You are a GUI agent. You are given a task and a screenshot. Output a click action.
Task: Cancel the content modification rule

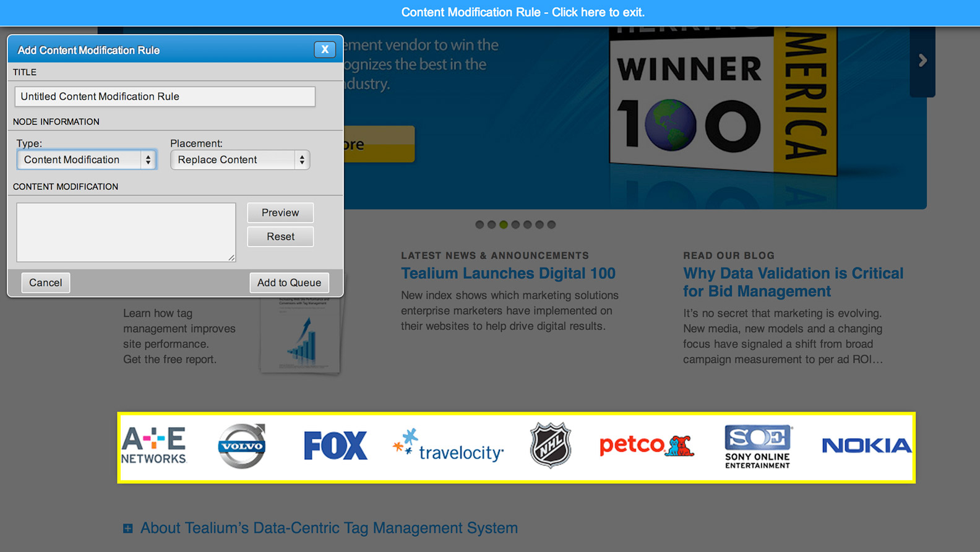click(x=46, y=282)
